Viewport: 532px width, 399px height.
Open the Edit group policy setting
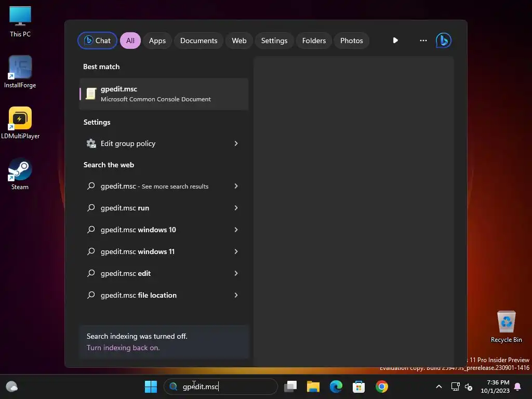(164, 143)
